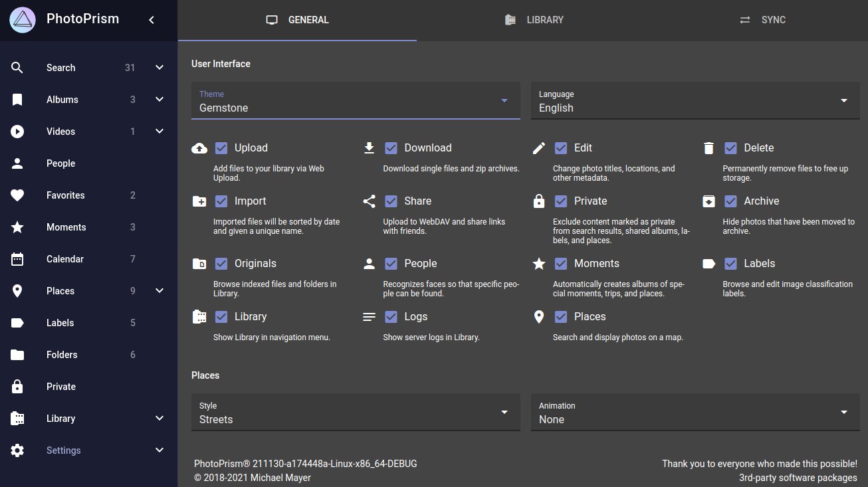868x487 pixels.
Task: Disable the Archive checkbox
Action: click(731, 201)
